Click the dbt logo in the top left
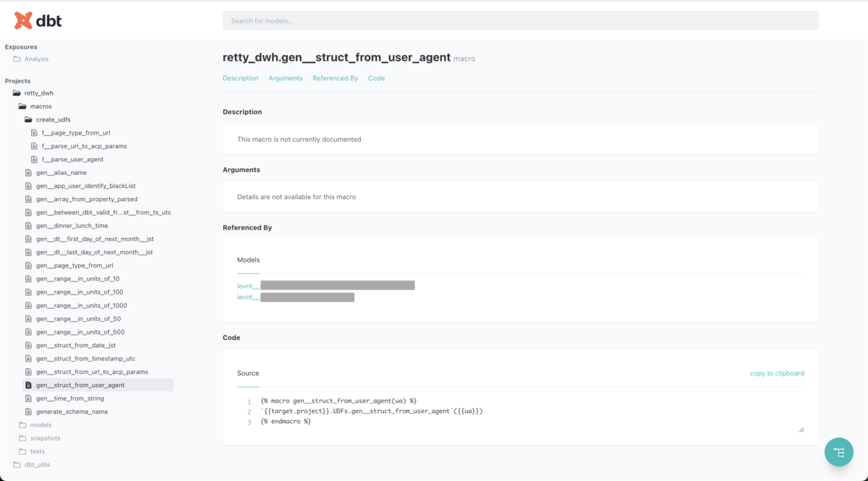 36,20
